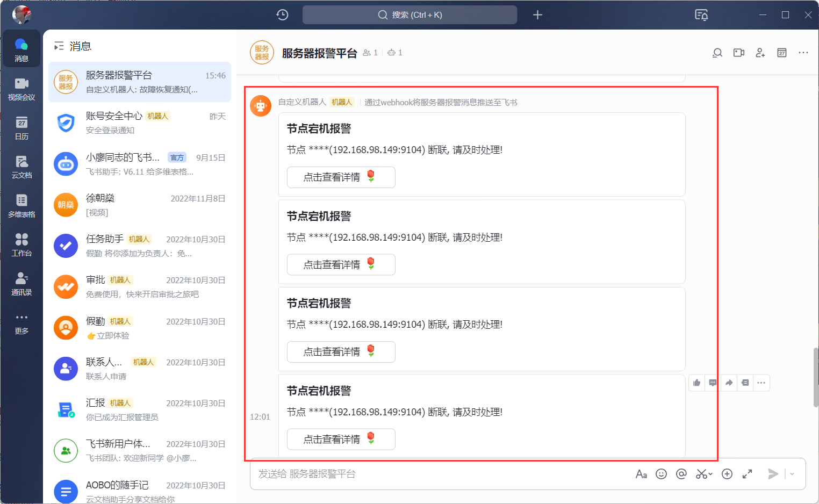
Task: Click the chat area vertical scrollbar
Action: click(x=816, y=377)
